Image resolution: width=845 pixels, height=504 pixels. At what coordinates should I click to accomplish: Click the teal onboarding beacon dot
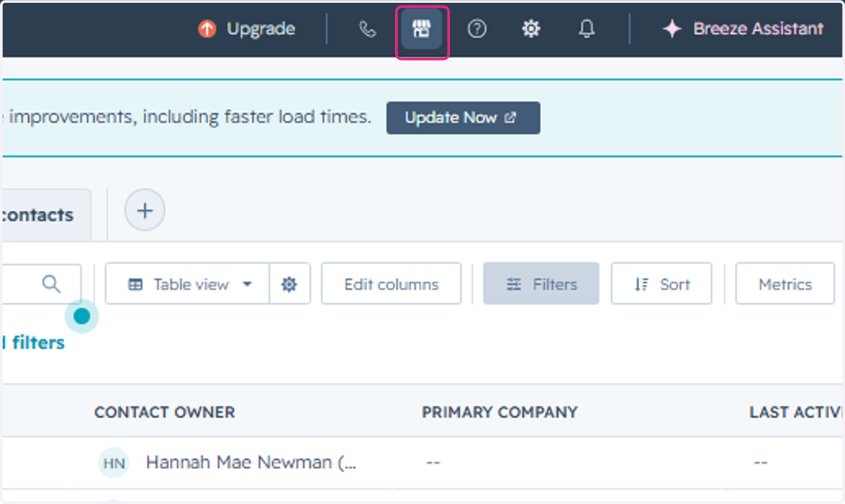pos(82,317)
